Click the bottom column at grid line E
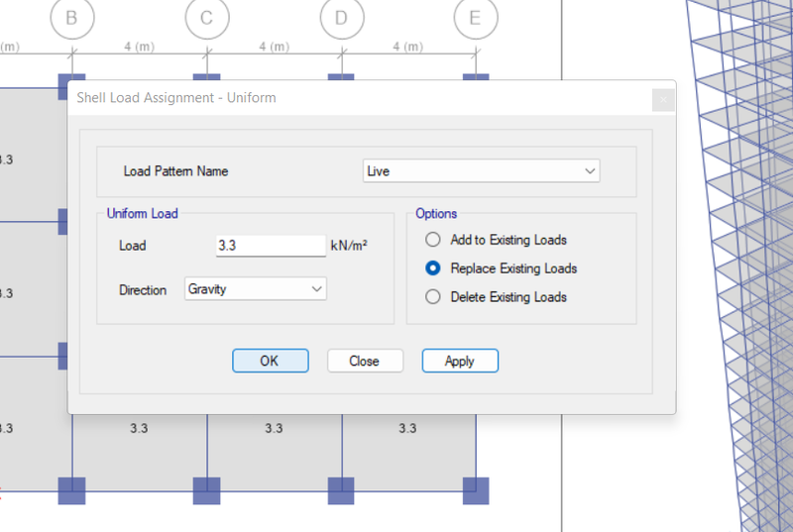Viewport: 793px width, 532px height. (x=476, y=490)
